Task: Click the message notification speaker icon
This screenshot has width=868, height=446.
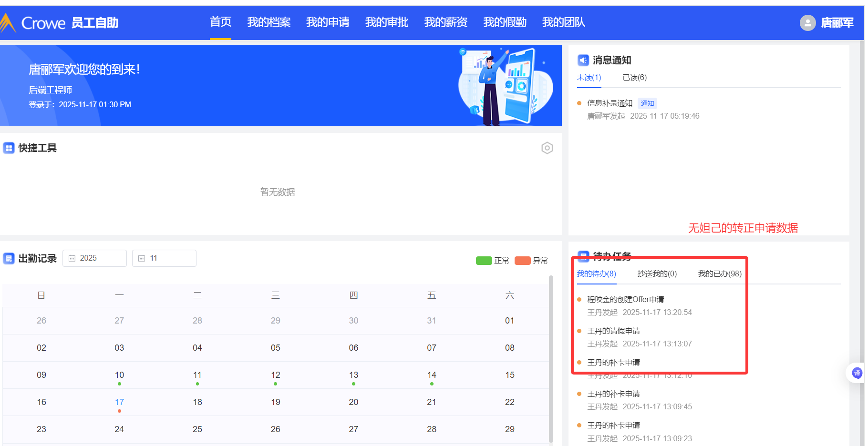Action: (583, 60)
